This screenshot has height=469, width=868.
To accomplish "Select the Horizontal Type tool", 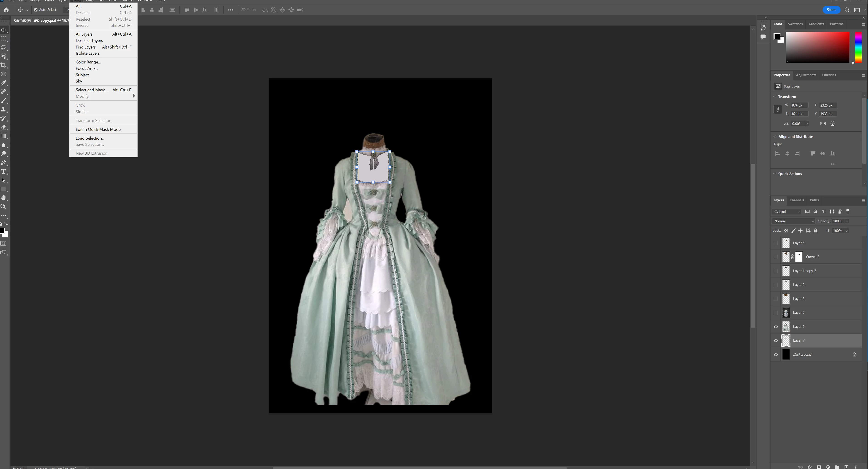I will 4,172.
